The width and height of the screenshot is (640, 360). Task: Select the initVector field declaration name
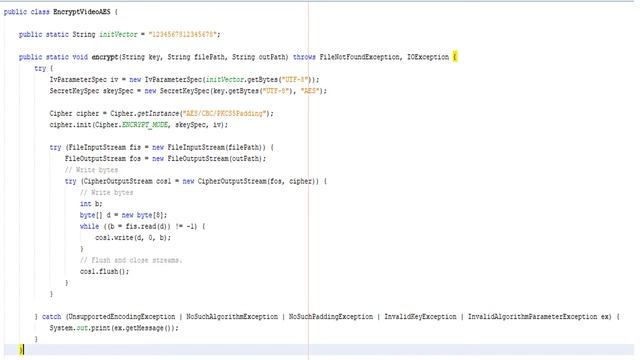coord(118,34)
